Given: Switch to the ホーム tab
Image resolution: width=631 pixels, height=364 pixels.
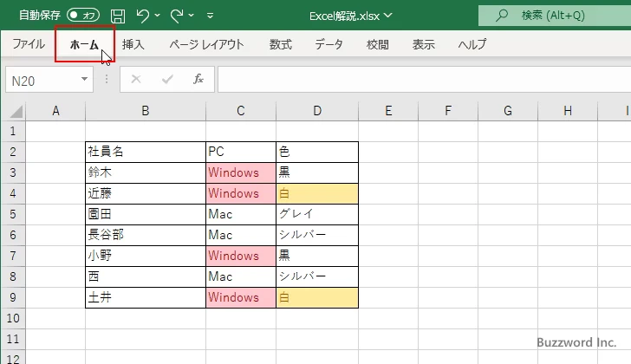Looking at the screenshot, I should 85,44.
